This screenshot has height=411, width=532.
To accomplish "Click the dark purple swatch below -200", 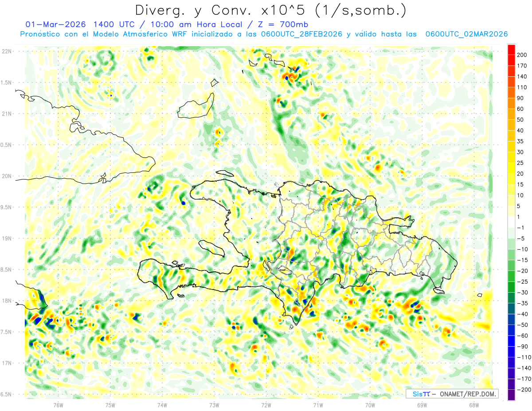I will [511, 395].
